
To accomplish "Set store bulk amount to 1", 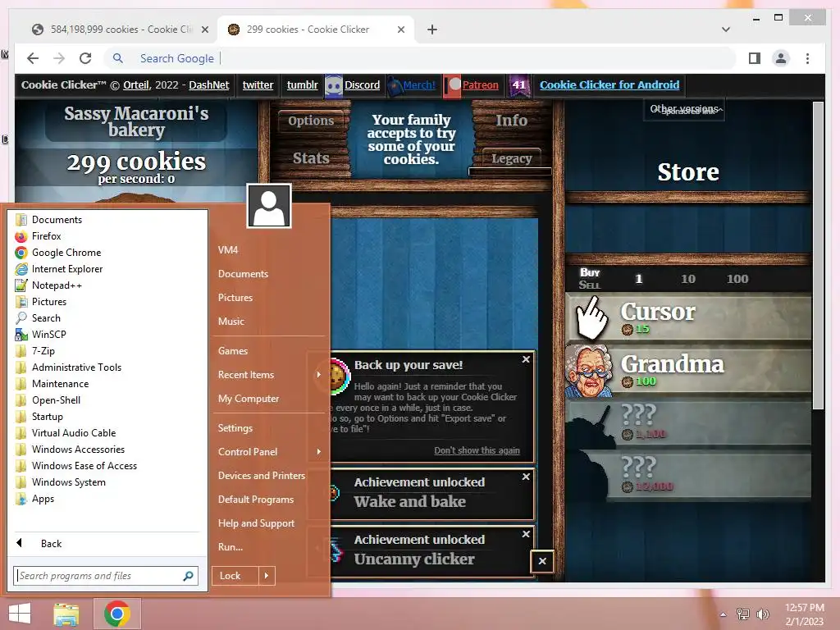I will point(638,279).
